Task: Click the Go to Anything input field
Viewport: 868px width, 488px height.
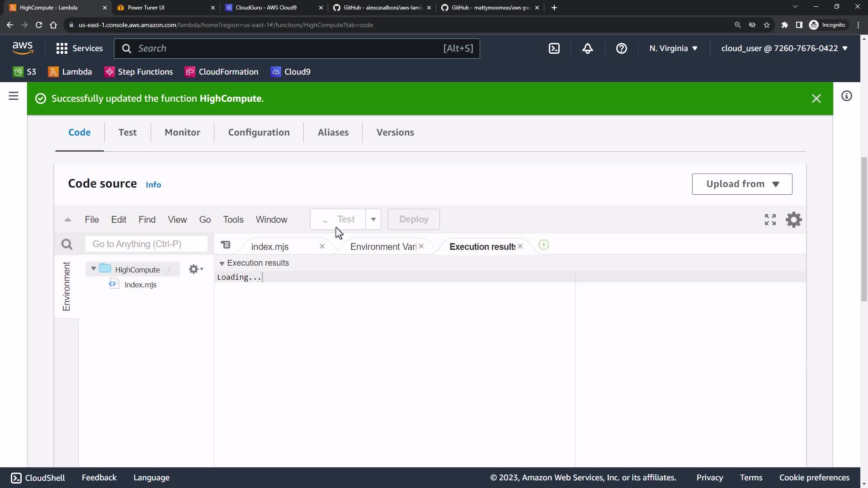Action: (x=146, y=244)
